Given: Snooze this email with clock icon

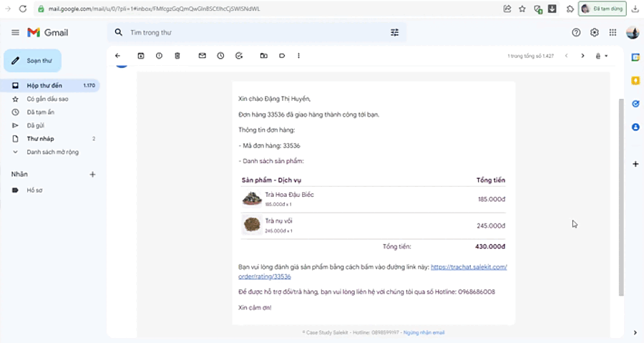Looking at the screenshot, I should tap(220, 56).
